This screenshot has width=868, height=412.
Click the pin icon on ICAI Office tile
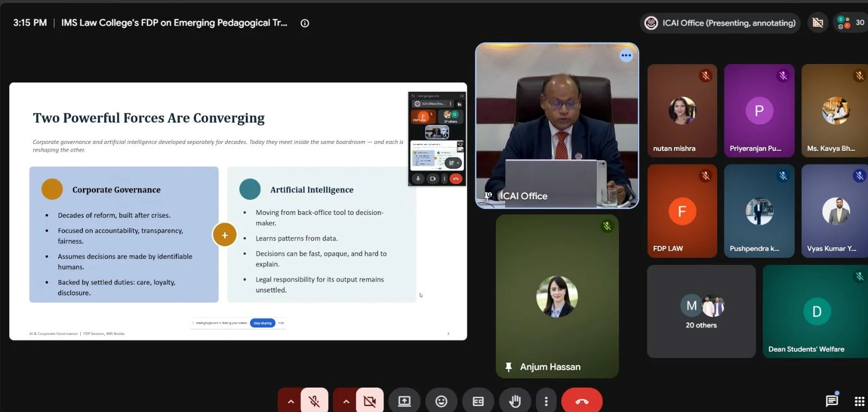488,196
